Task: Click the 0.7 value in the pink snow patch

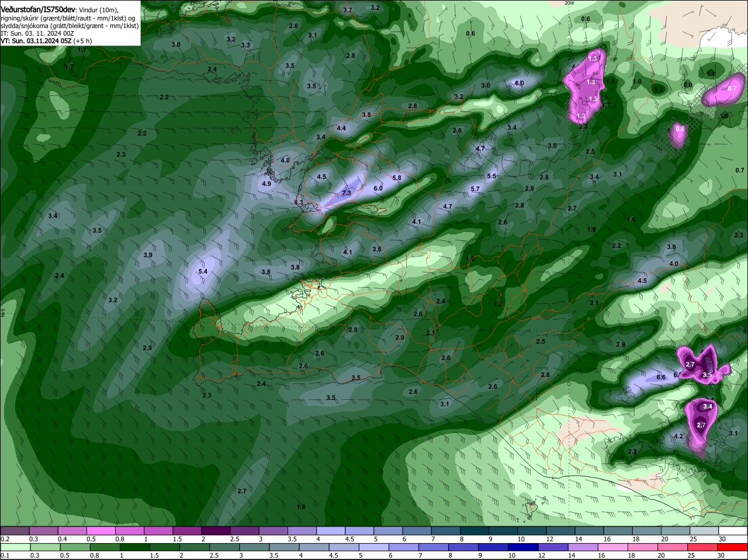Action: [x=732, y=88]
